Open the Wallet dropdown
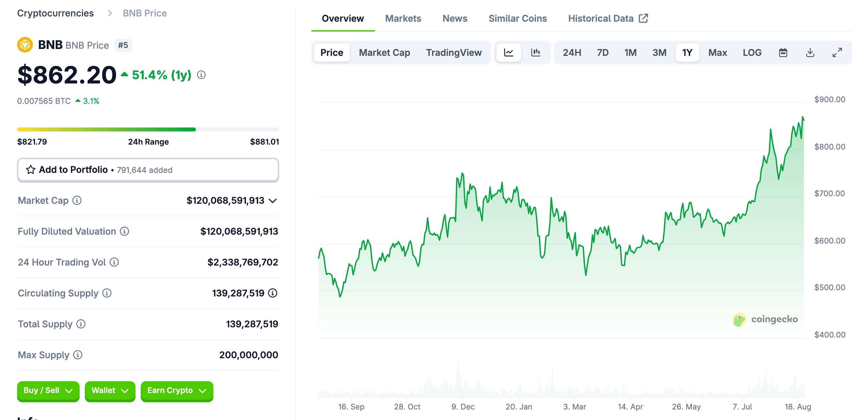Viewport: 868px width, 420px height. [x=110, y=391]
